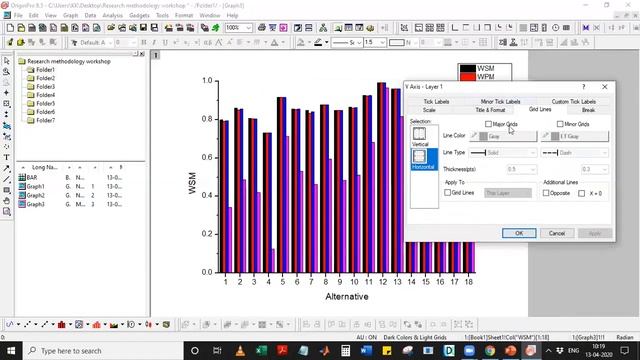
Task: Open the Gadgets menu
Action: 139,16
